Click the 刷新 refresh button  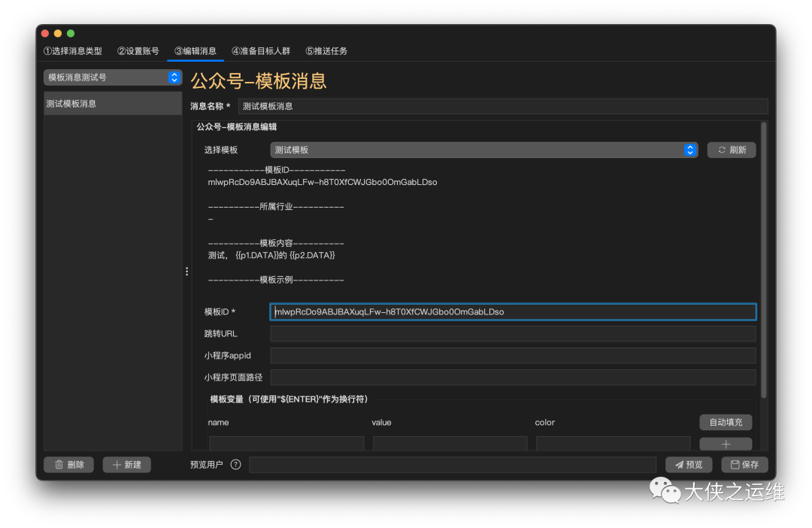coord(732,150)
